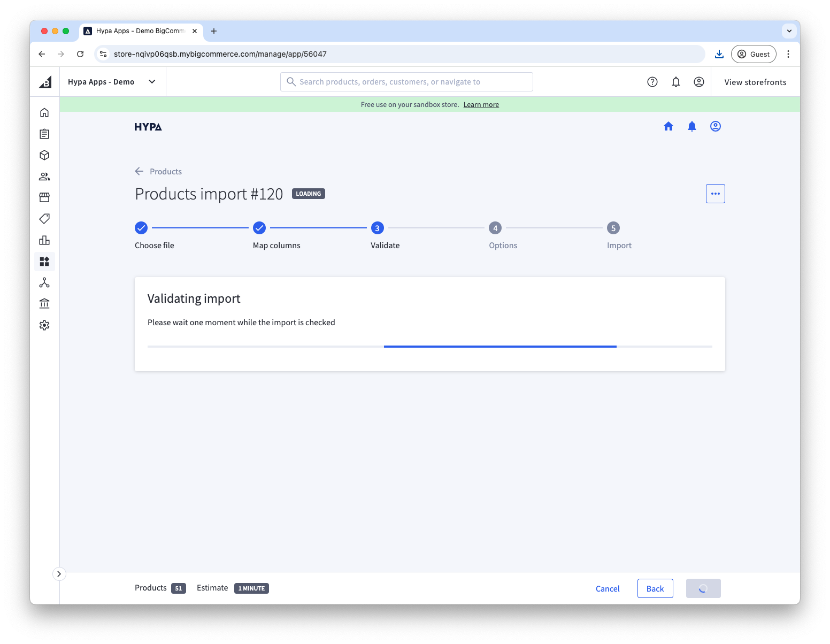830x644 pixels.
Task: View Analytics using the bar chart icon
Action: 44,240
